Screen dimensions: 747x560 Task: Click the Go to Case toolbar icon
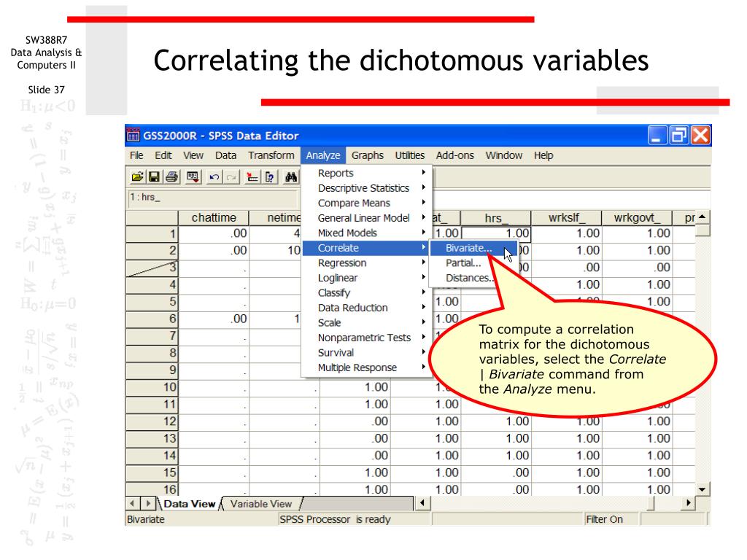tap(252, 177)
